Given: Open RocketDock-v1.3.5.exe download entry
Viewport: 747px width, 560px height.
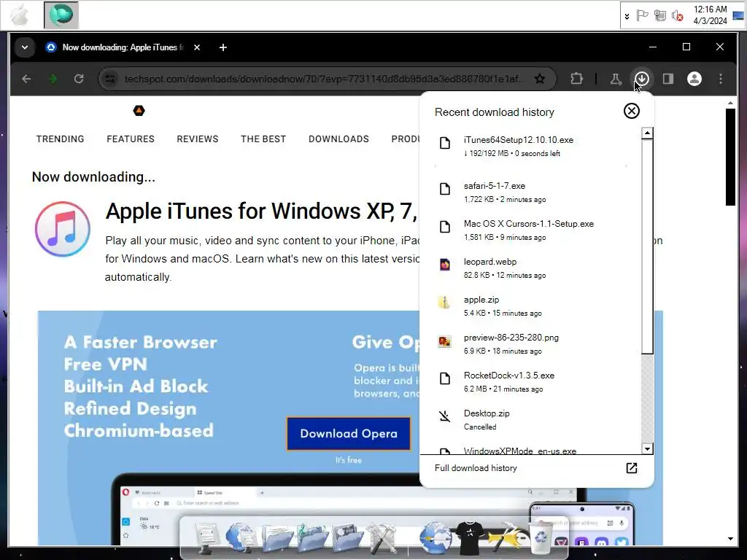Looking at the screenshot, I should [530, 381].
